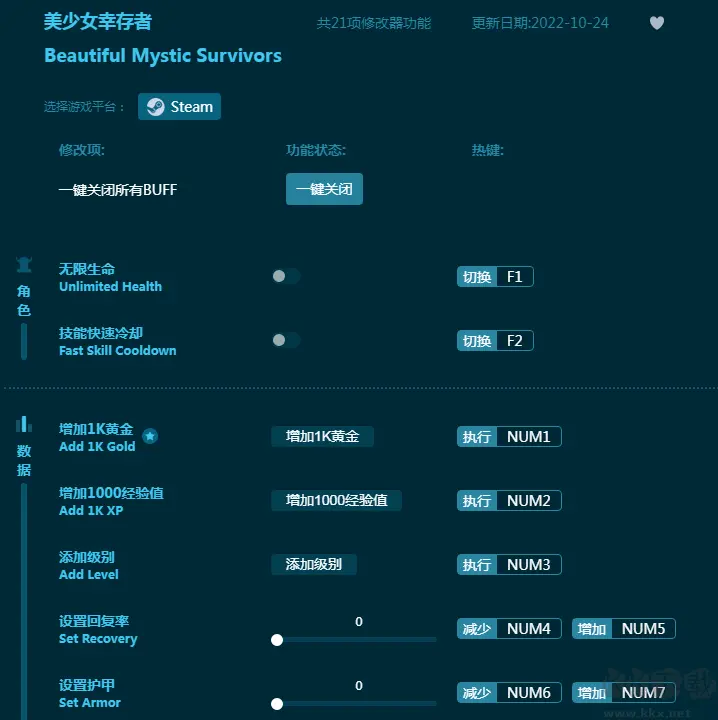The image size is (718, 720).
Task: Click the Add 1000 XP action button
Action: tap(336, 500)
